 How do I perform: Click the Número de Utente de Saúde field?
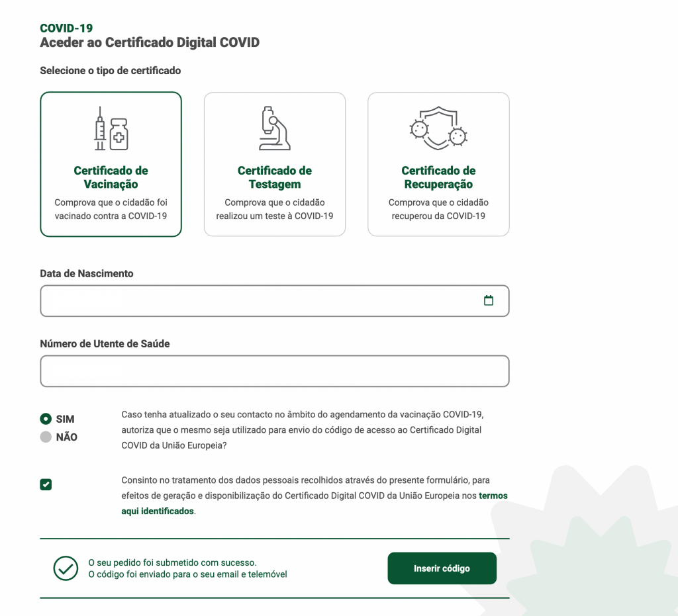click(274, 371)
